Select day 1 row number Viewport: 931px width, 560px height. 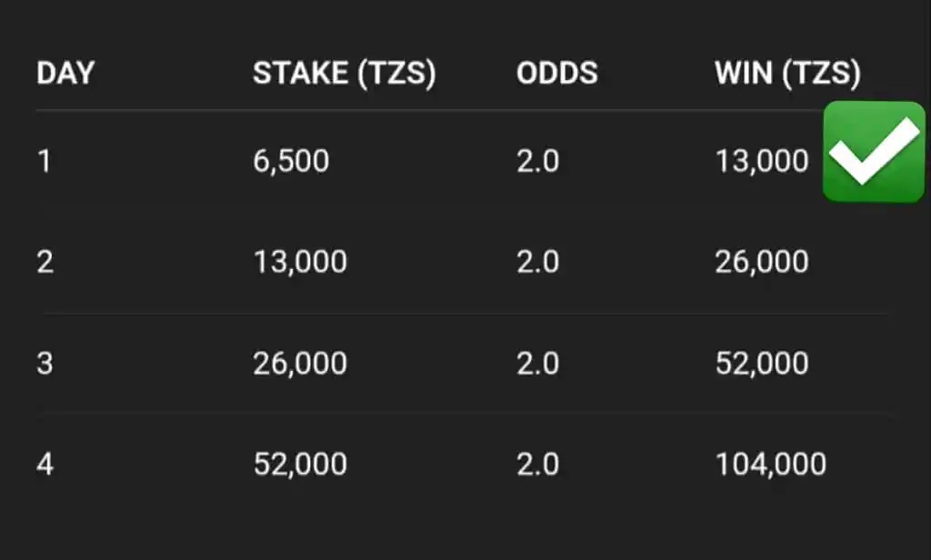tap(45, 161)
